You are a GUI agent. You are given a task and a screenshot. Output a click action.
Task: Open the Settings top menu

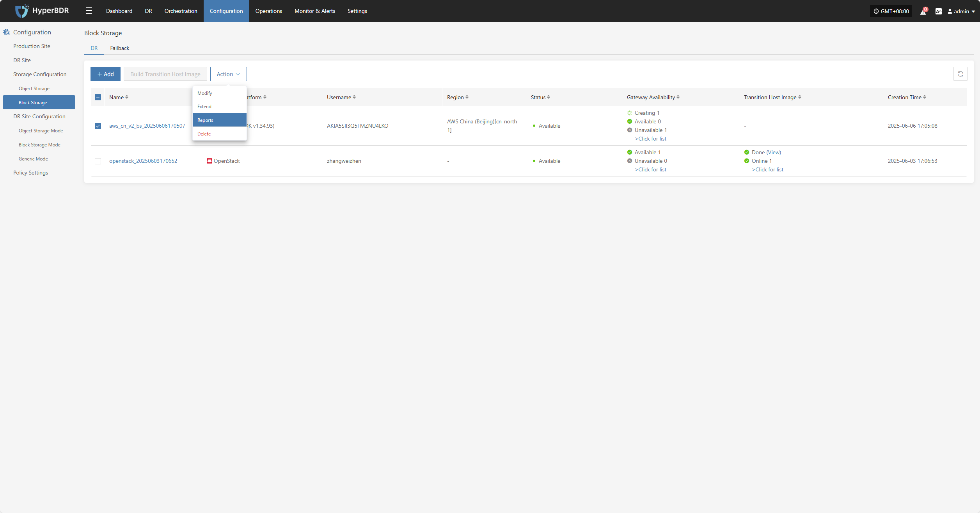(x=357, y=11)
